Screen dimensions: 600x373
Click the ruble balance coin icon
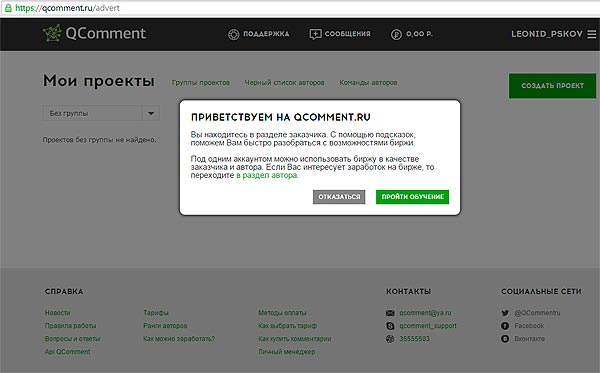[396, 34]
